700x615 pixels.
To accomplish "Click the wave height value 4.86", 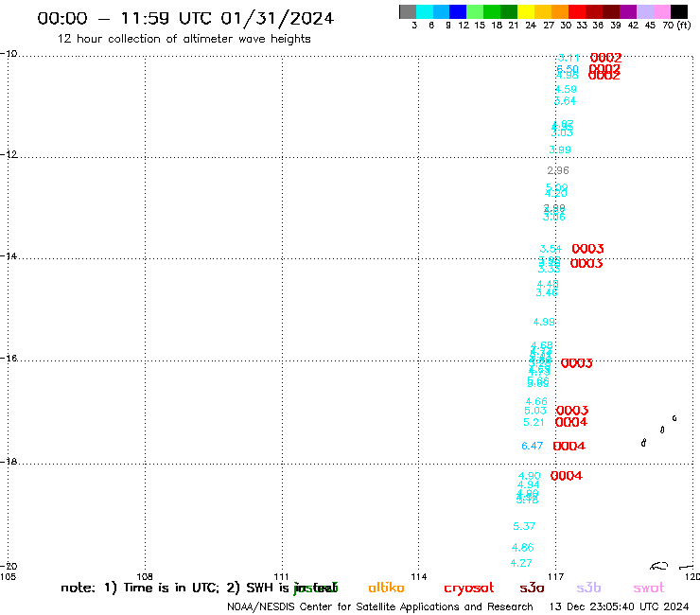I will [523, 547].
